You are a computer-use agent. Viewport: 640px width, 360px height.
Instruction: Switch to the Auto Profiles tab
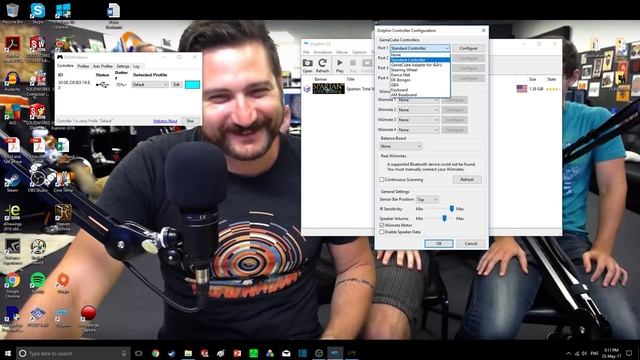102,66
